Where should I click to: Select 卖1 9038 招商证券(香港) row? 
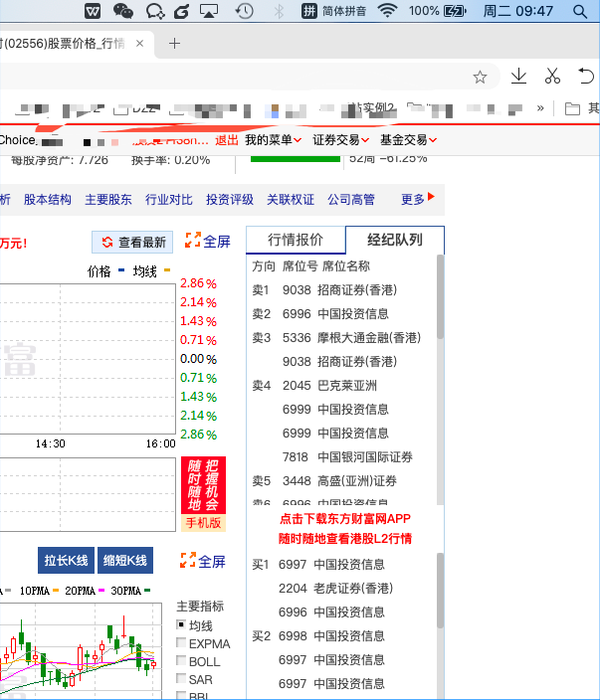pos(341,290)
